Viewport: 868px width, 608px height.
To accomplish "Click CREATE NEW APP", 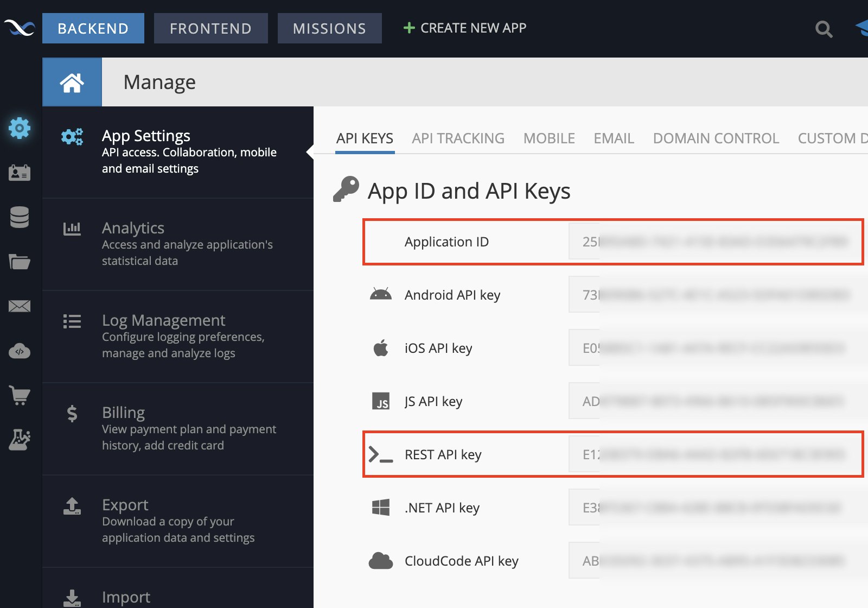I will pyautogui.click(x=465, y=28).
